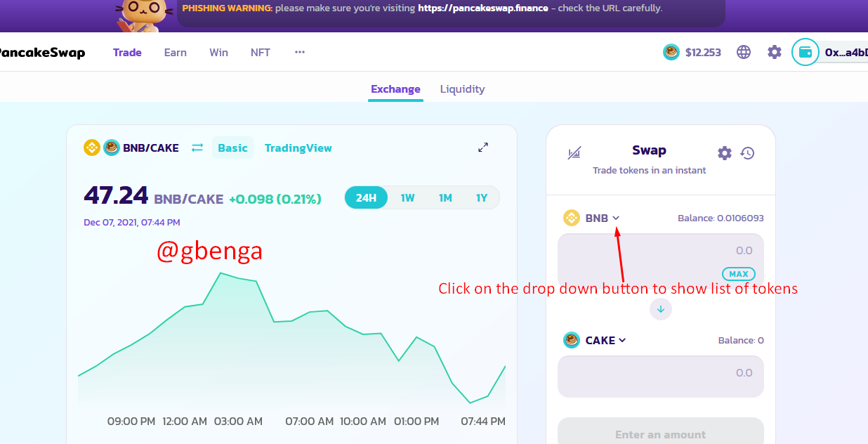Open the language globe selector
This screenshot has height=444, width=868.
[744, 52]
